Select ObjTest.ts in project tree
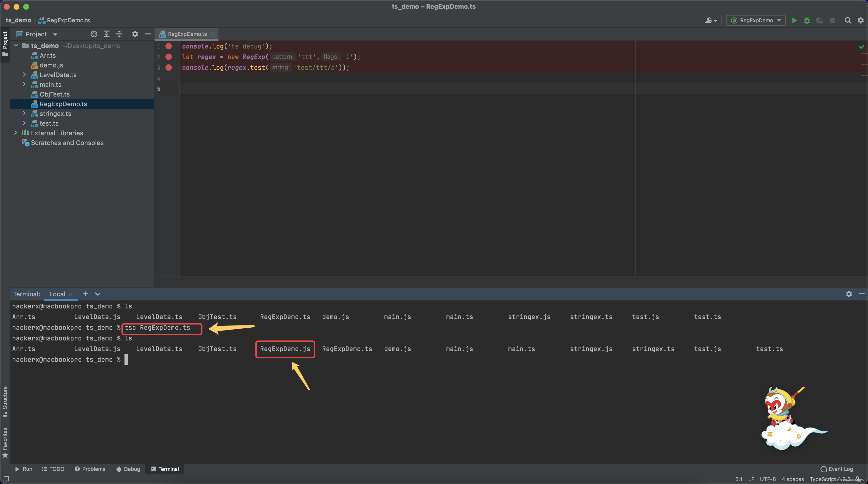This screenshot has width=868, height=484. click(x=54, y=94)
